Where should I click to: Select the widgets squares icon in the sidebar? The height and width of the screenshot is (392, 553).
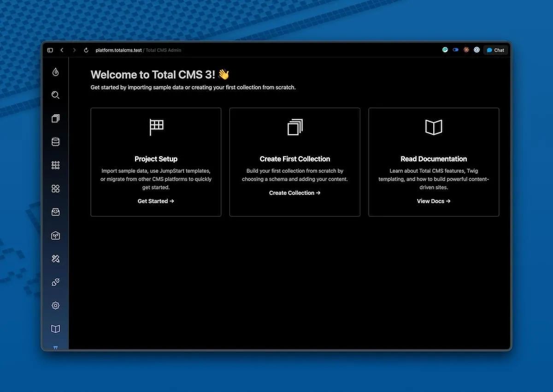click(55, 188)
